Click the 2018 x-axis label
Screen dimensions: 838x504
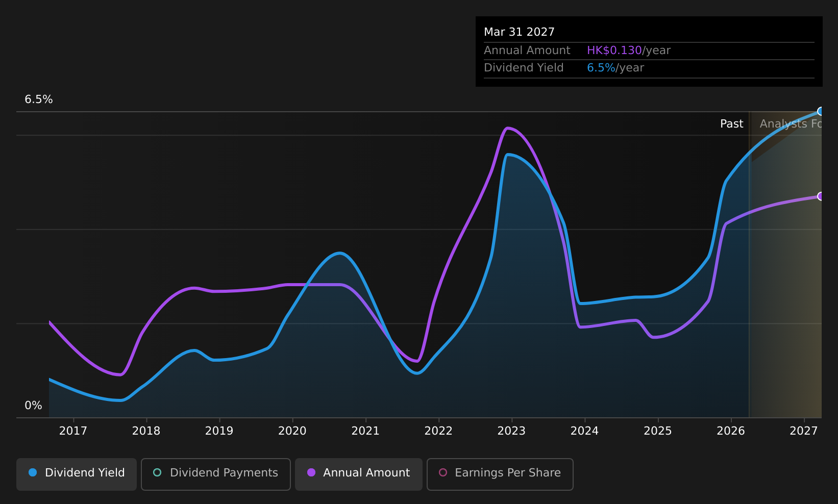pyautogui.click(x=146, y=431)
